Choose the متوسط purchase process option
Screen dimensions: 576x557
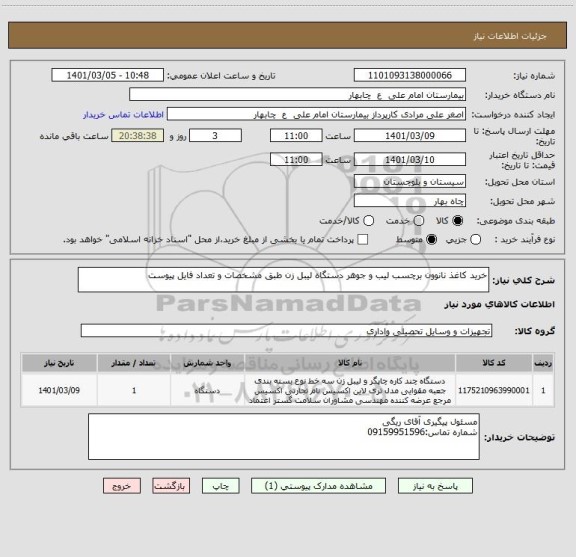click(x=431, y=240)
